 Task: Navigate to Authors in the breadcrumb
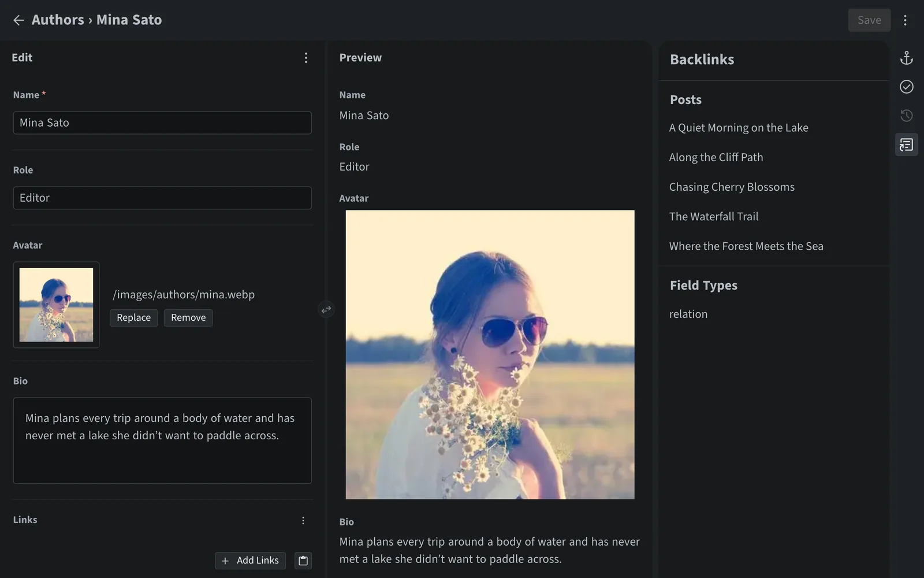[58, 20]
